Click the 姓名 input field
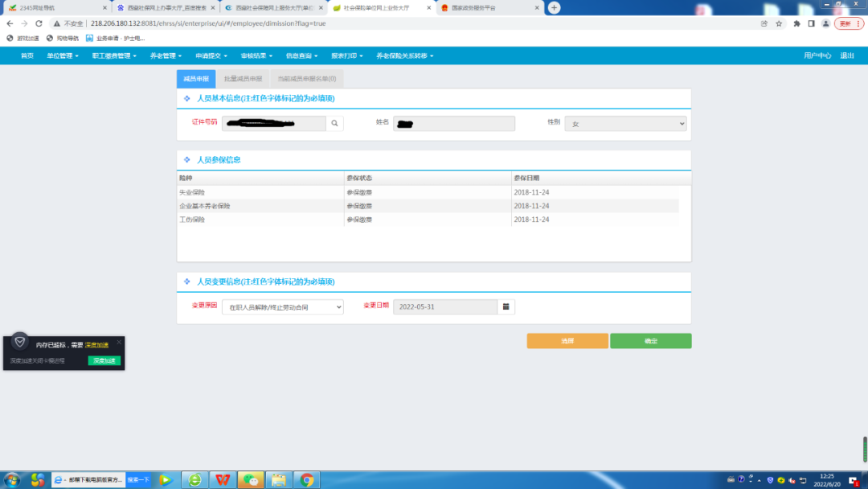The image size is (868, 489). pyautogui.click(x=454, y=124)
